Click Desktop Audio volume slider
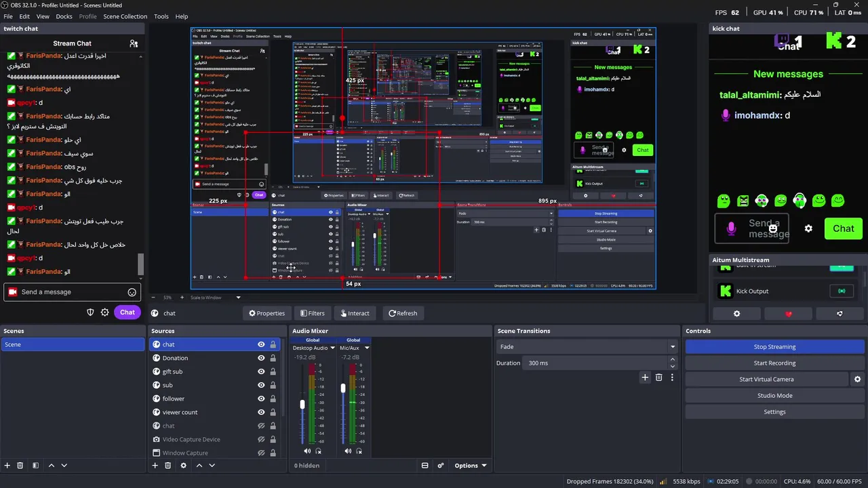868x488 pixels. (x=302, y=405)
